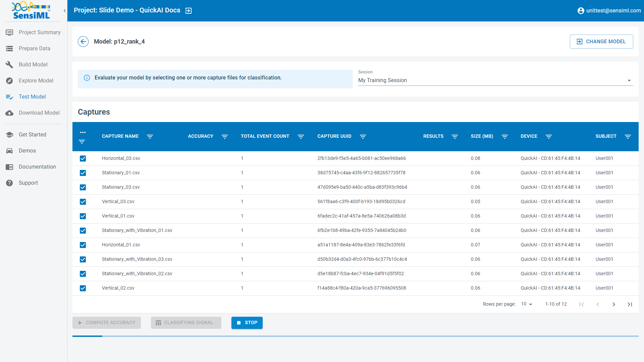Jump to the last page of captures
Screen dimensions: 644x362
tap(630, 304)
